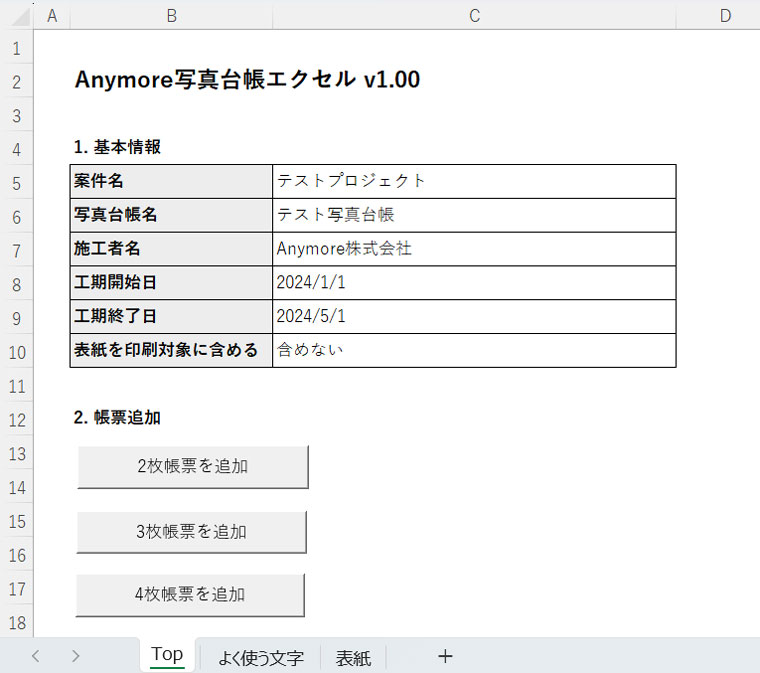The image size is (760, 673).
Task: Select the 含めない cell
Action: point(474,350)
